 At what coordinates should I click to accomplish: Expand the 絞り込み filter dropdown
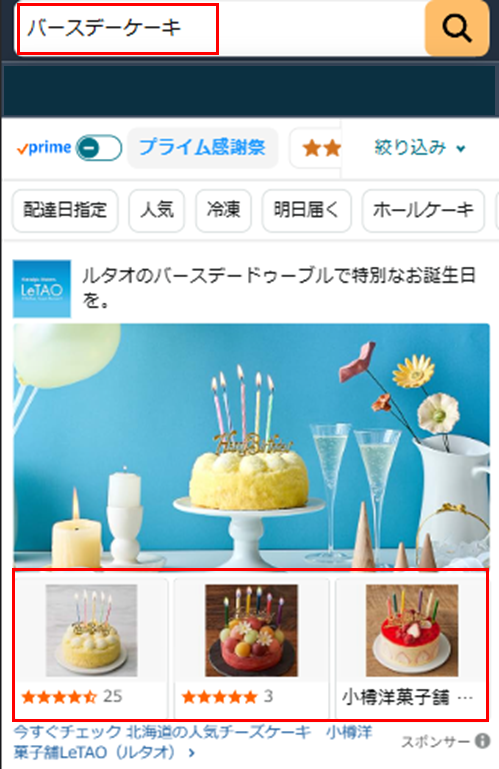pyautogui.click(x=420, y=148)
